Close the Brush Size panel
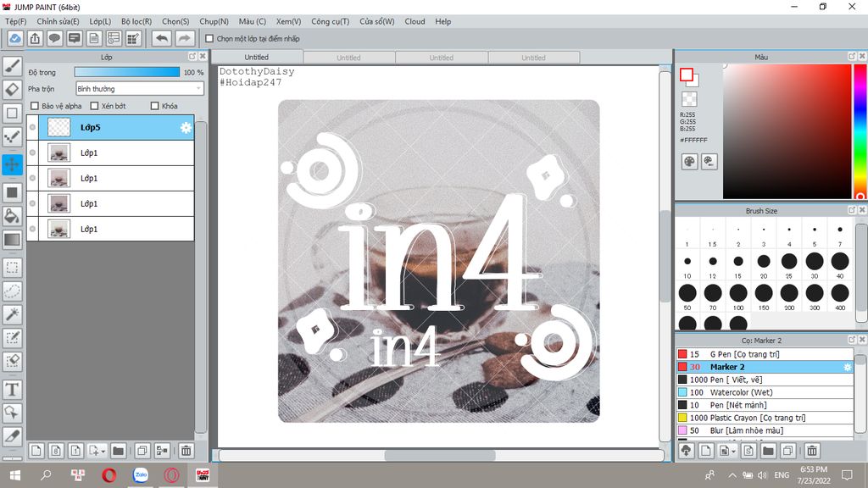This screenshot has height=488, width=868. [x=862, y=210]
